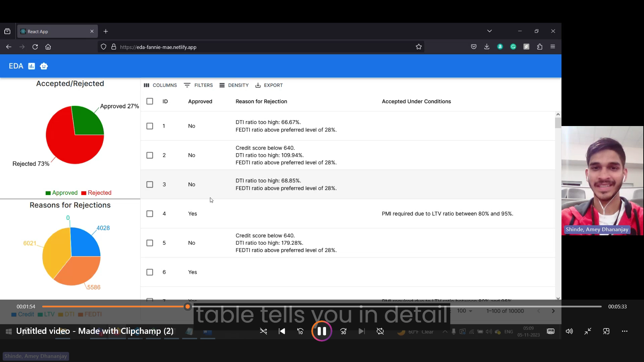Open the media player more options ellipsis

(625, 331)
